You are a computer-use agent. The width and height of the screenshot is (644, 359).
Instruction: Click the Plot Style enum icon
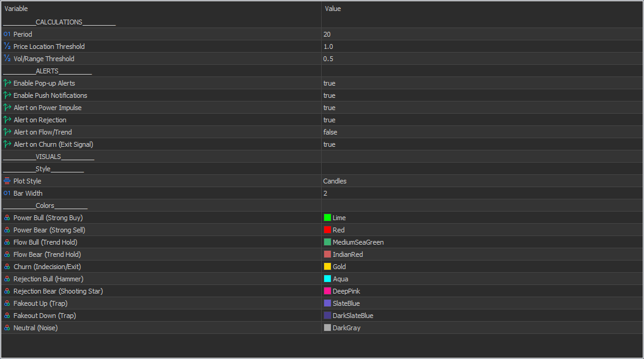pos(7,181)
